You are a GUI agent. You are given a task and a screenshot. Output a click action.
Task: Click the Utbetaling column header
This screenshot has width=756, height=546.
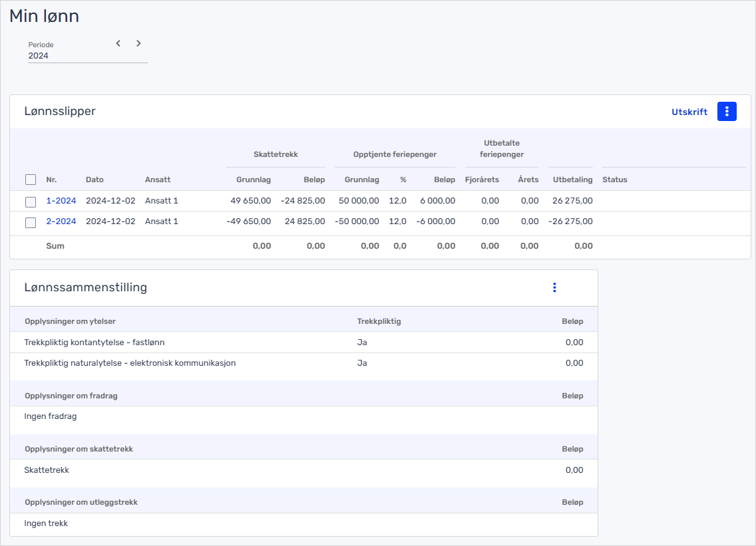pos(573,180)
